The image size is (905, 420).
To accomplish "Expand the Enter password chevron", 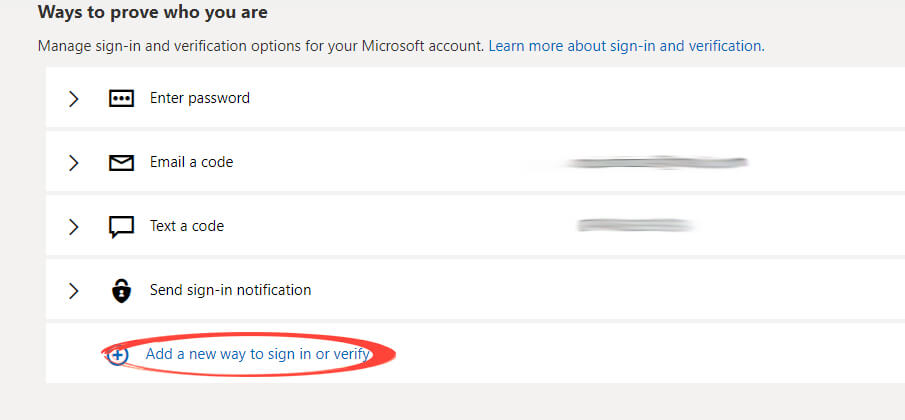I will coord(73,99).
